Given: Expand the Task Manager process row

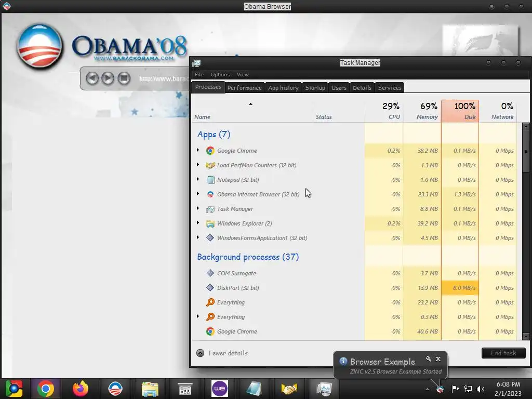Looking at the screenshot, I should (198, 208).
